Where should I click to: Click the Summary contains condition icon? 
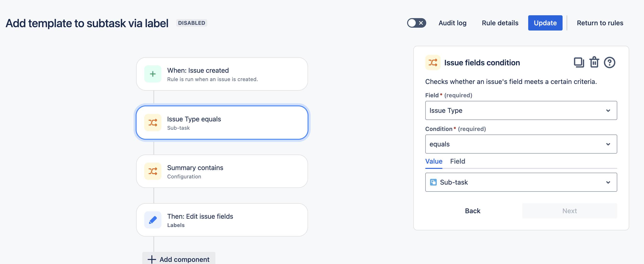pyautogui.click(x=153, y=171)
